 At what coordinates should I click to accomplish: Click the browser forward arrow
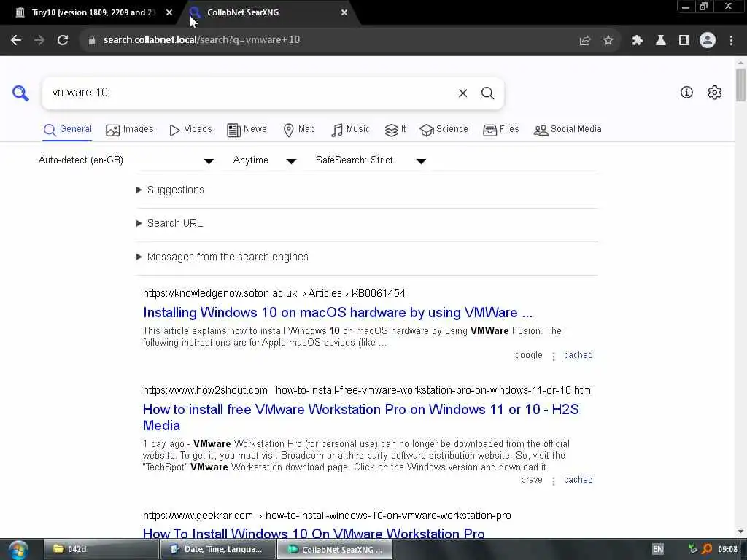pos(39,40)
